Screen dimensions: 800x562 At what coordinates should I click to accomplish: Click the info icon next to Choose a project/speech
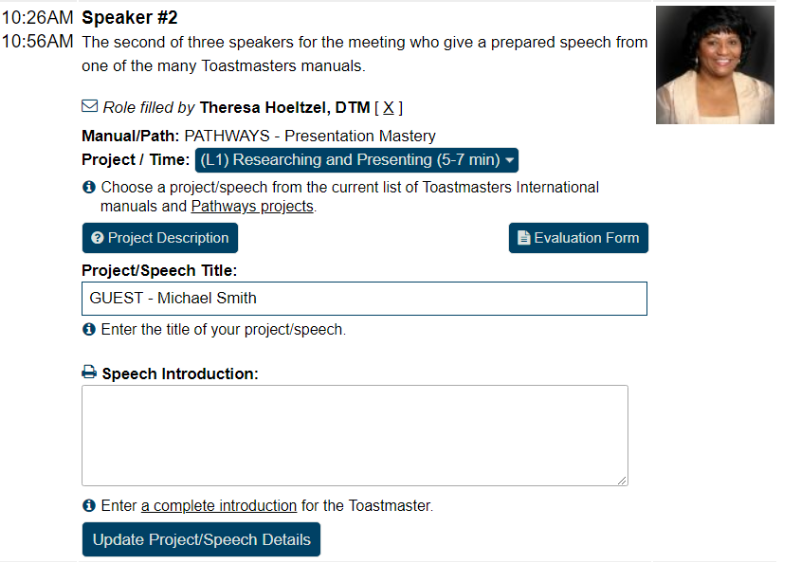click(89, 187)
